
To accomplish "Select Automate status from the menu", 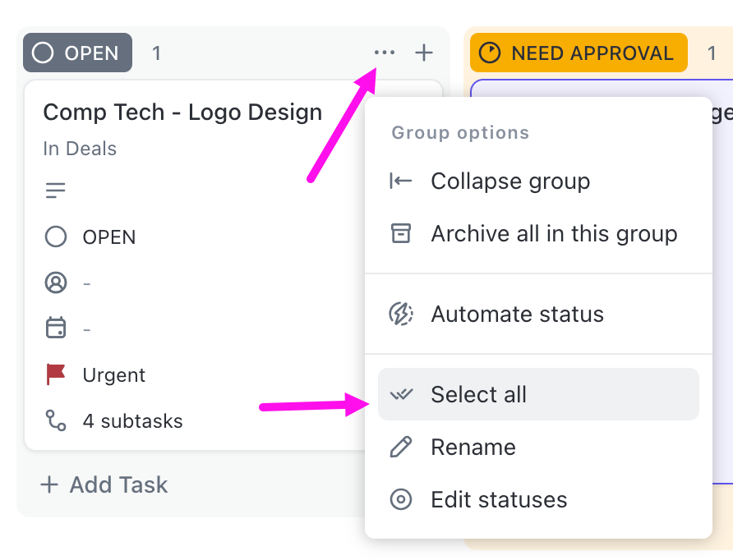I will pos(517,314).
